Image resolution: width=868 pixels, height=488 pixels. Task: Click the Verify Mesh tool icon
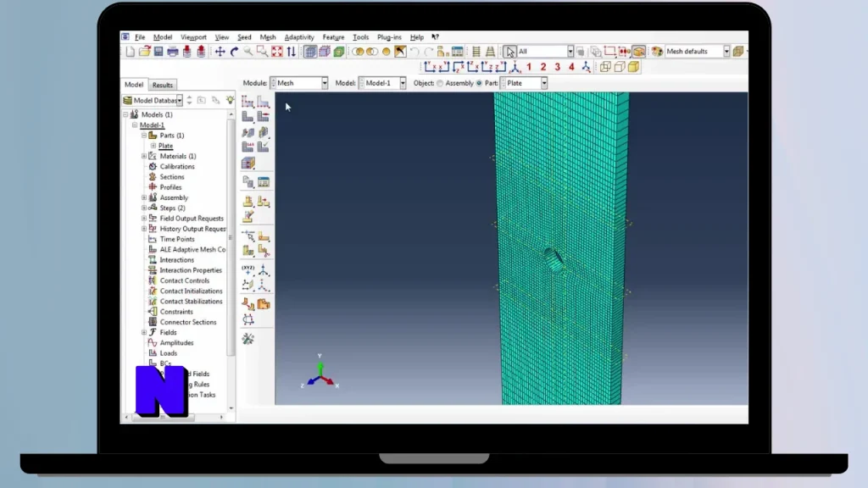(x=264, y=147)
